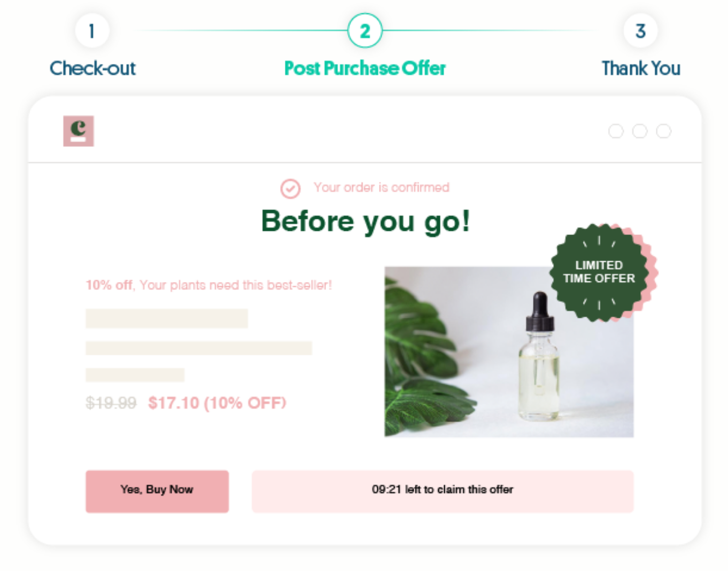Click the Before you go! heading
The image size is (728, 571).
[366, 221]
